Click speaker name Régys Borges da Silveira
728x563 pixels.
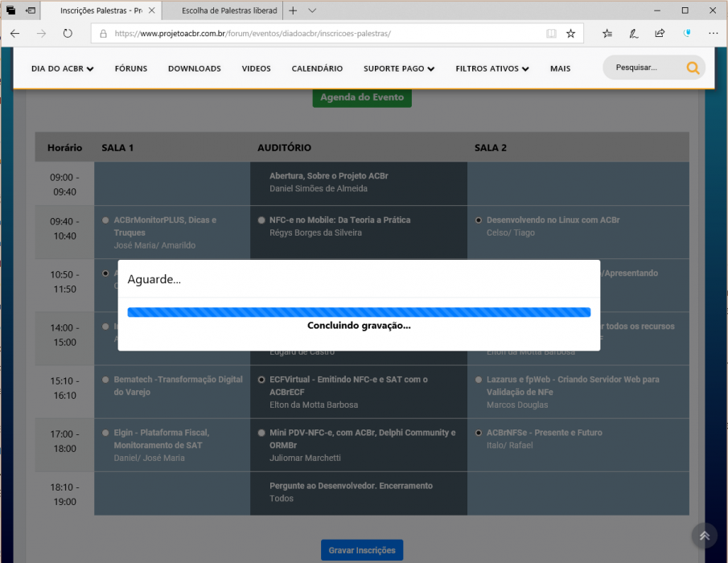315,233
